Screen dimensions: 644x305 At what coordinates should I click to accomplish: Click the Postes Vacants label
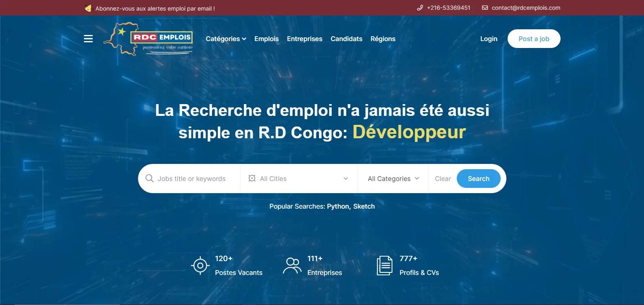coord(239,272)
